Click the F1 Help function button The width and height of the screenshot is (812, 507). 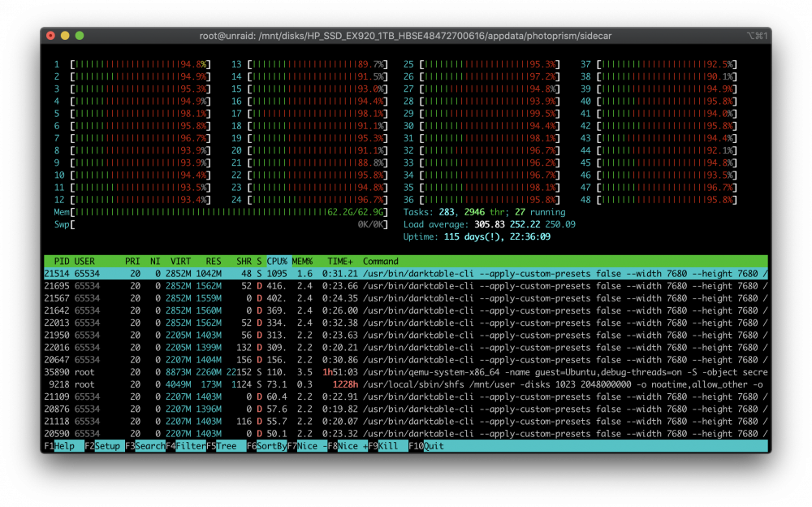64,446
